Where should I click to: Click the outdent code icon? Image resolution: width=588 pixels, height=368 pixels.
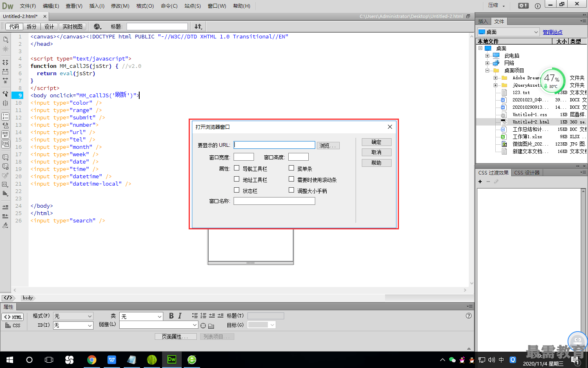(5, 216)
